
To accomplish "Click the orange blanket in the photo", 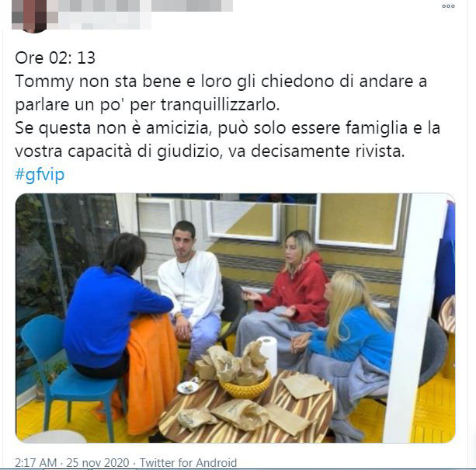I will point(149,374).
